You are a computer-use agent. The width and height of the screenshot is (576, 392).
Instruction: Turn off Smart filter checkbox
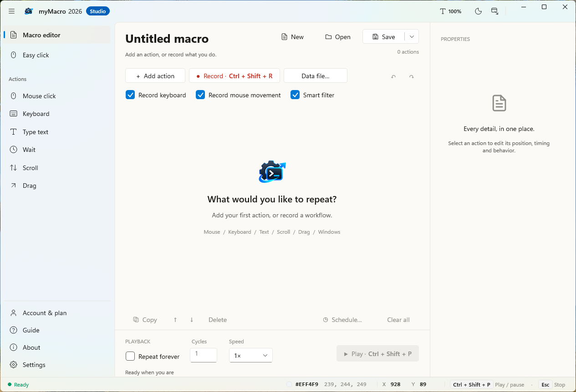click(295, 95)
